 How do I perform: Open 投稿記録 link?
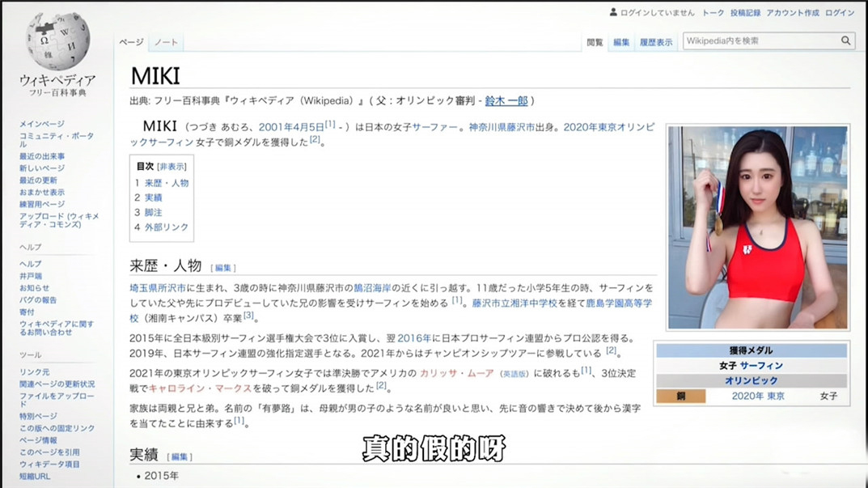[745, 13]
